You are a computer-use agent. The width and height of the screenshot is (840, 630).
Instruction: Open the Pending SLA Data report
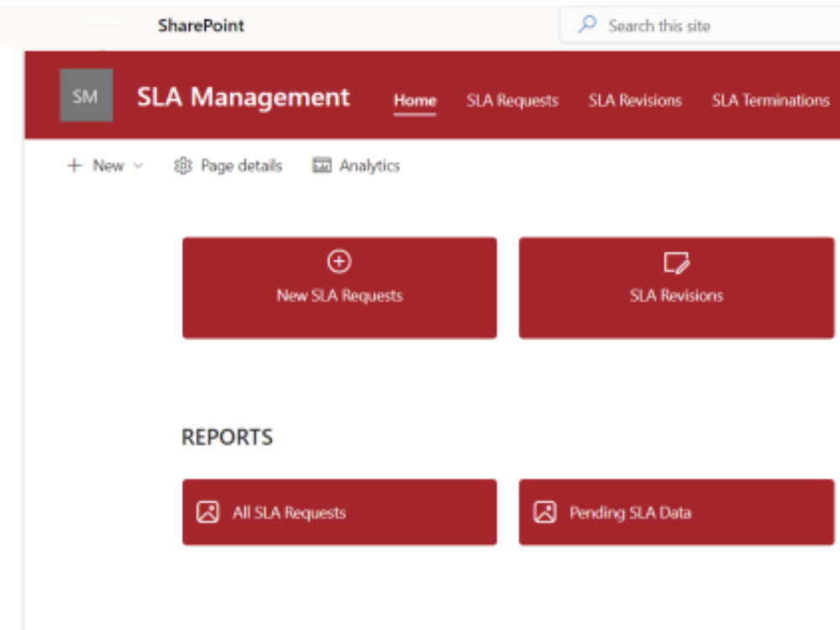[x=676, y=512]
